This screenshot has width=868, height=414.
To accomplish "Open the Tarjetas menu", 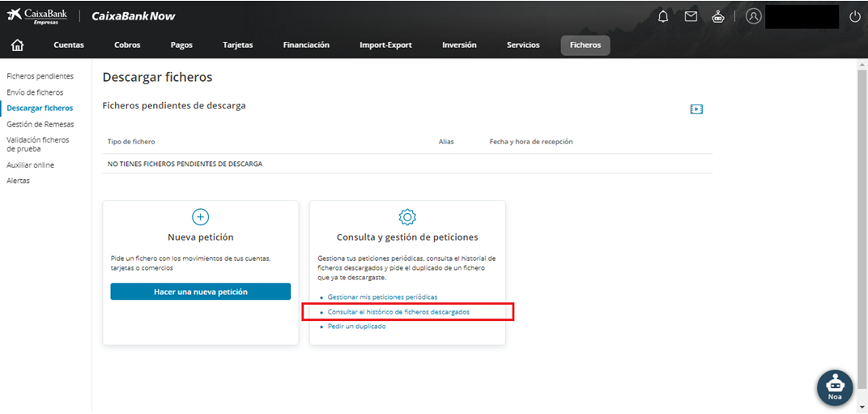I will coord(238,45).
